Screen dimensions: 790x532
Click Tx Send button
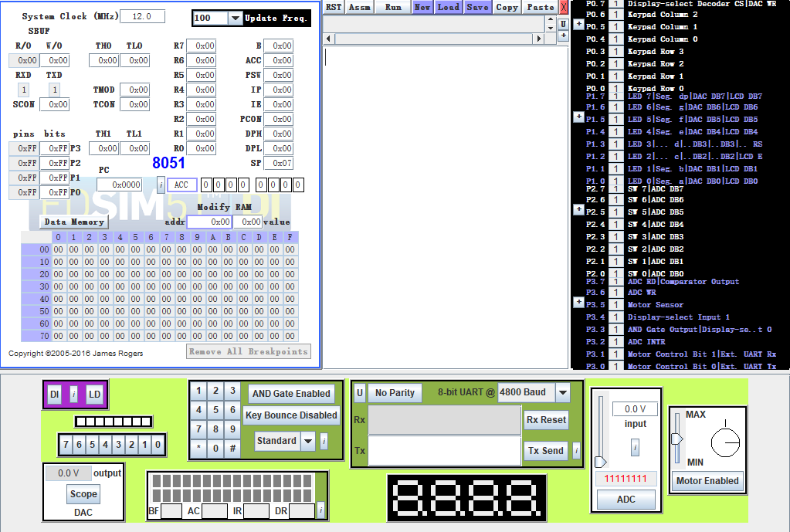coord(546,450)
